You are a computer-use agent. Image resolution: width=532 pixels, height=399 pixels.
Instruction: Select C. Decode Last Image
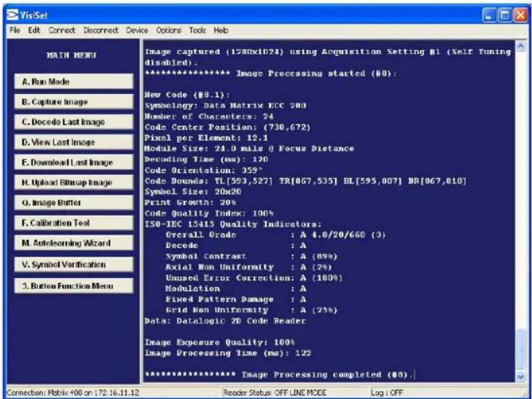coord(74,122)
